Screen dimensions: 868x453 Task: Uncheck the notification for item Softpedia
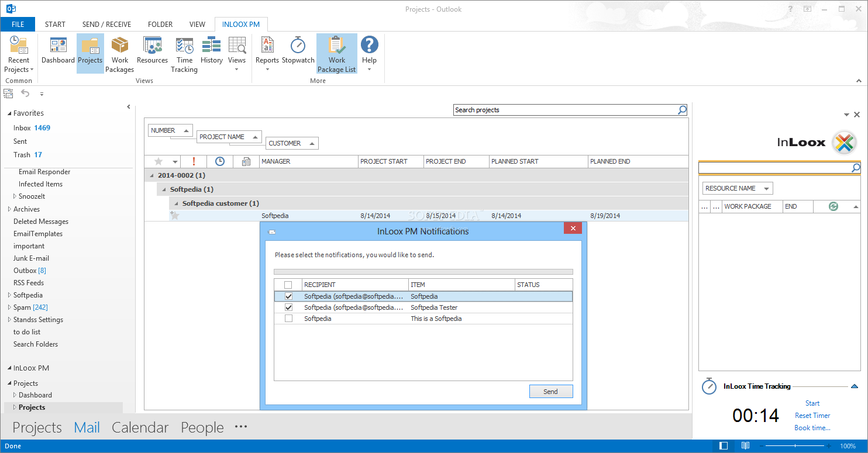[x=288, y=296]
